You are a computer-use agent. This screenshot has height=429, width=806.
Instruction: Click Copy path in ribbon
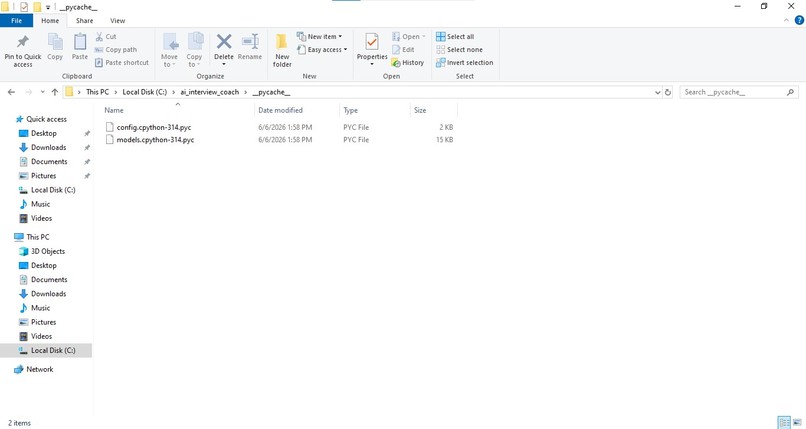[x=116, y=50]
